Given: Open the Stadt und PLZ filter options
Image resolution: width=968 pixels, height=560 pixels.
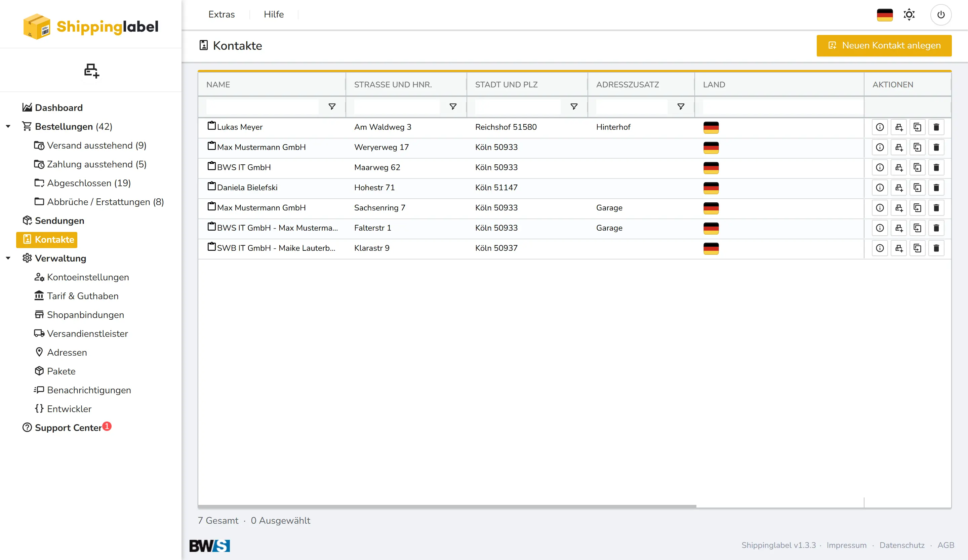Looking at the screenshot, I should coord(574,107).
